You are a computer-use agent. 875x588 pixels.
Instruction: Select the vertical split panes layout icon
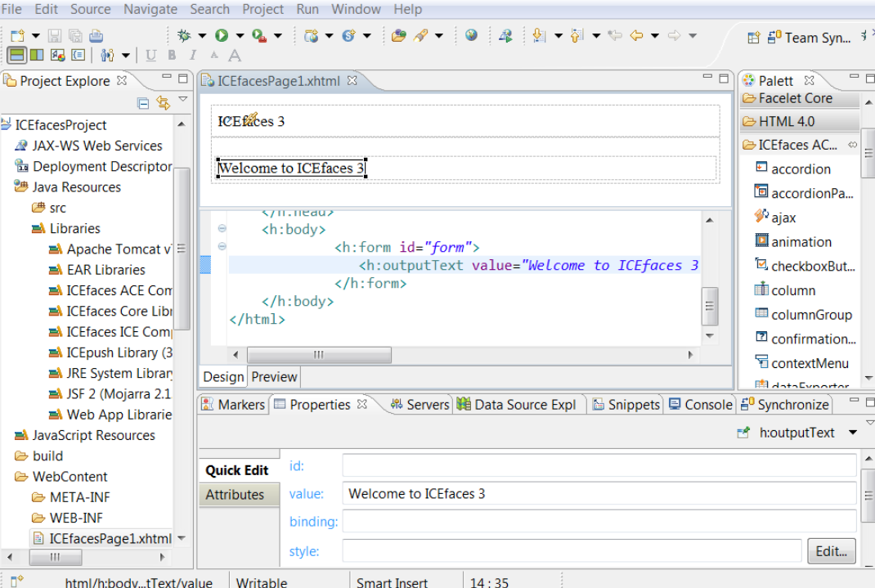37,55
